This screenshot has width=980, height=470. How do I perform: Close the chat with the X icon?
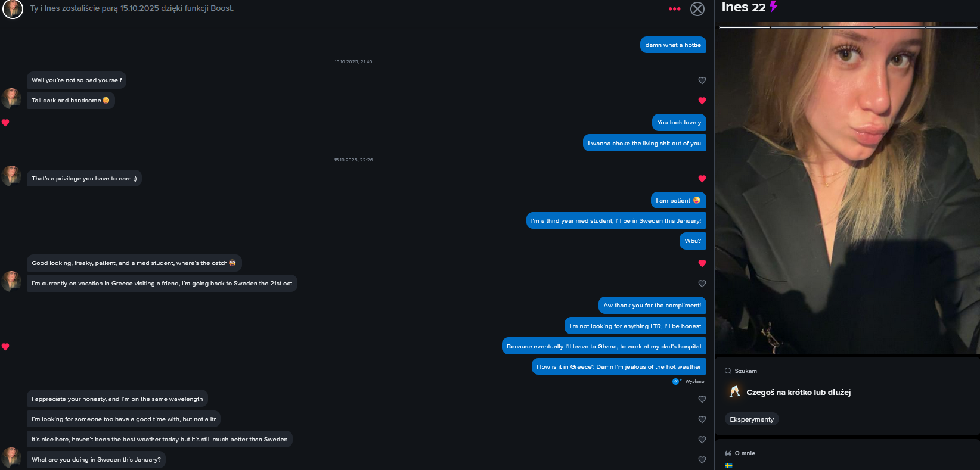(x=697, y=9)
